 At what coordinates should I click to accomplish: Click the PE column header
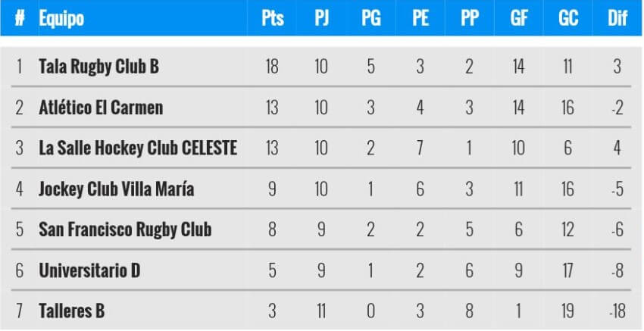pyautogui.click(x=420, y=18)
